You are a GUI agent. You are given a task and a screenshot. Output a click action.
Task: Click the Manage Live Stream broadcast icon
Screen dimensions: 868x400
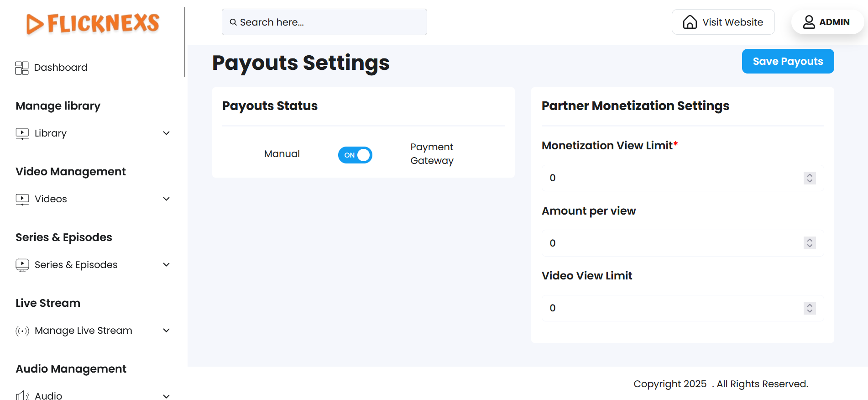22,331
